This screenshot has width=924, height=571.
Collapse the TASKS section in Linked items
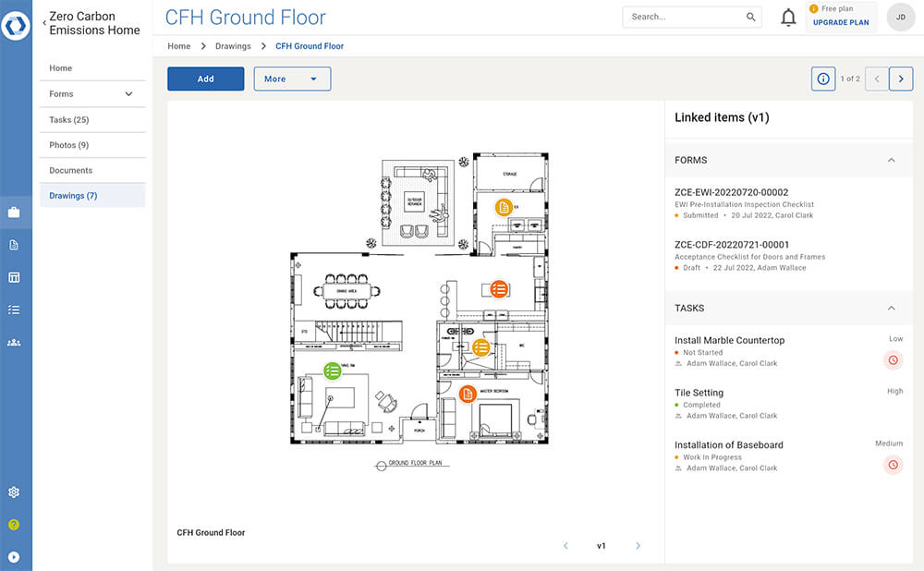[x=891, y=308]
